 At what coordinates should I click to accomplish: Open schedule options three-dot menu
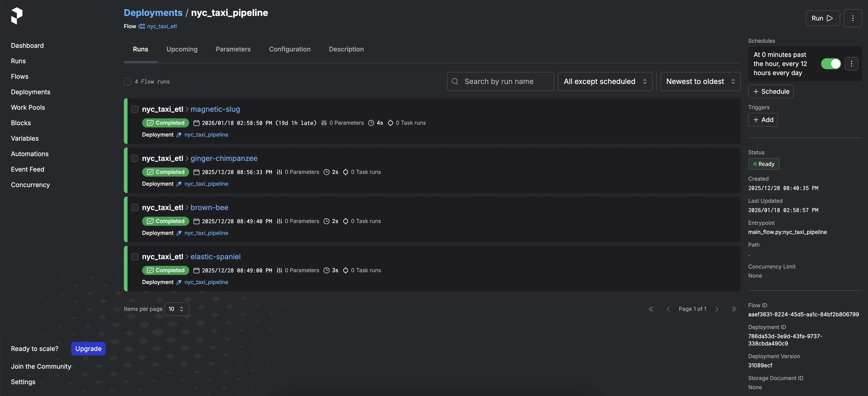(851, 64)
